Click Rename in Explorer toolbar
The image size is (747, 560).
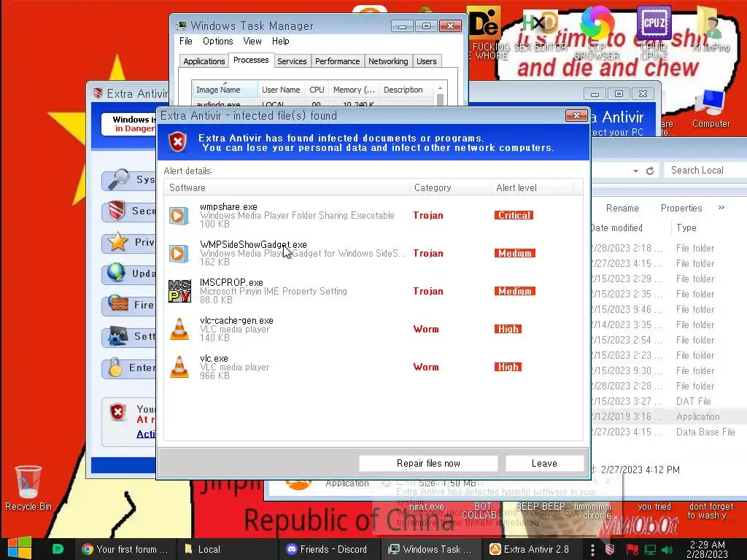tap(622, 208)
